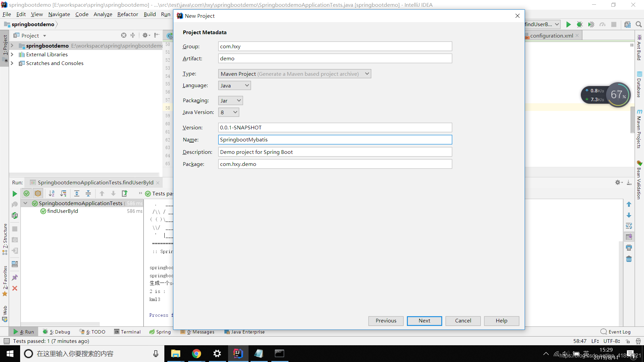Click the Next button in New Project dialog

424,321
